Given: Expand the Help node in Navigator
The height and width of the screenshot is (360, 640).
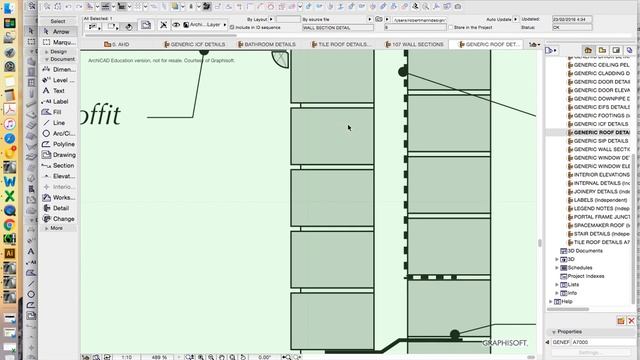Looking at the screenshot, I should (x=551, y=302).
